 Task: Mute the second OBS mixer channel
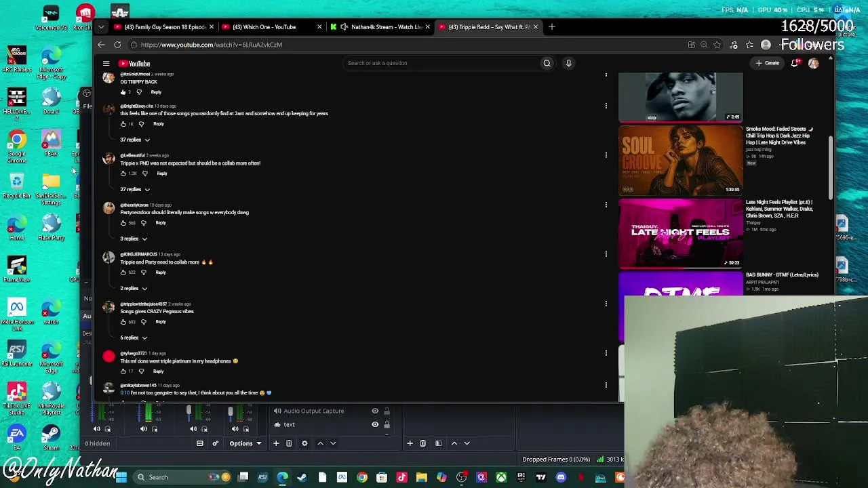coord(144,429)
